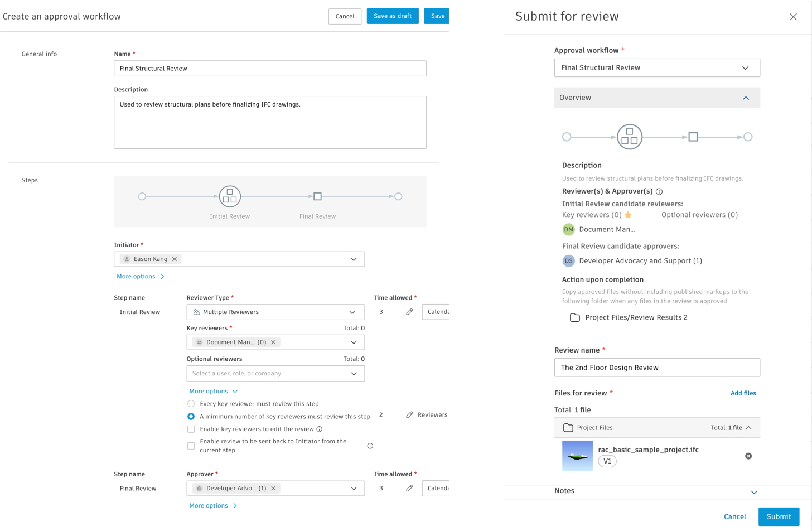Open the Approval workflow dropdown
The width and height of the screenshot is (812, 531).
(x=656, y=68)
